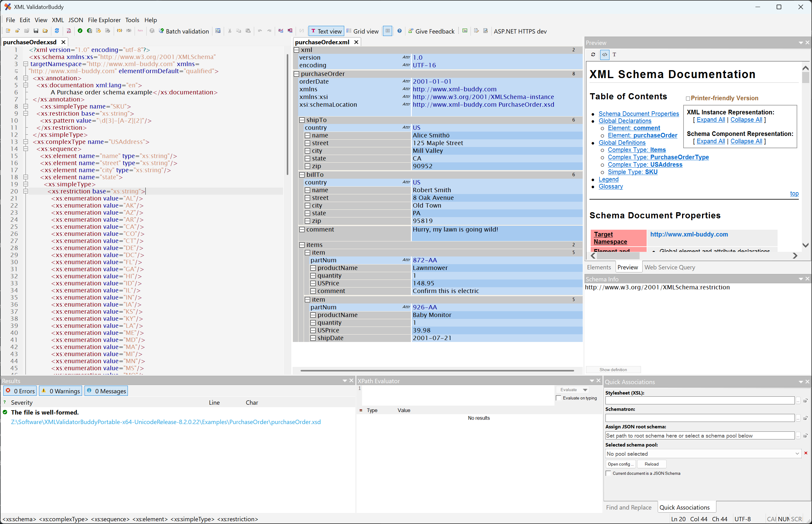The width and height of the screenshot is (812, 524).
Task: Collapse the billTo node in grid
Action: (302, 175)
